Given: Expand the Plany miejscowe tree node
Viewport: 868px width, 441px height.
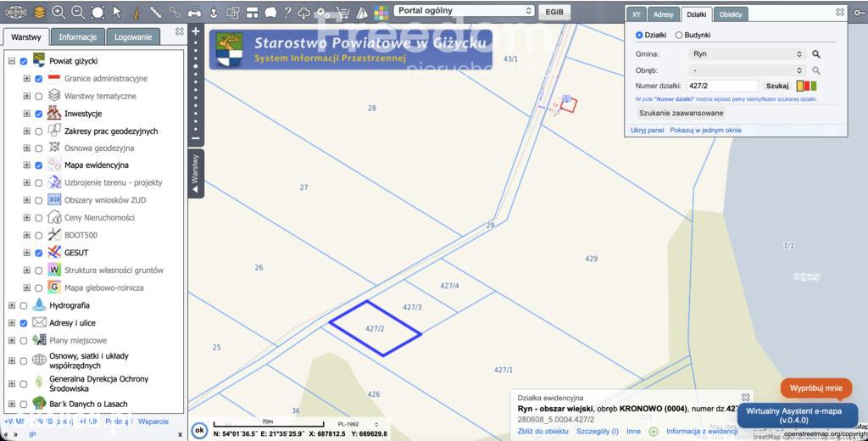Looking at the screenshot, I should click(12, 340).
